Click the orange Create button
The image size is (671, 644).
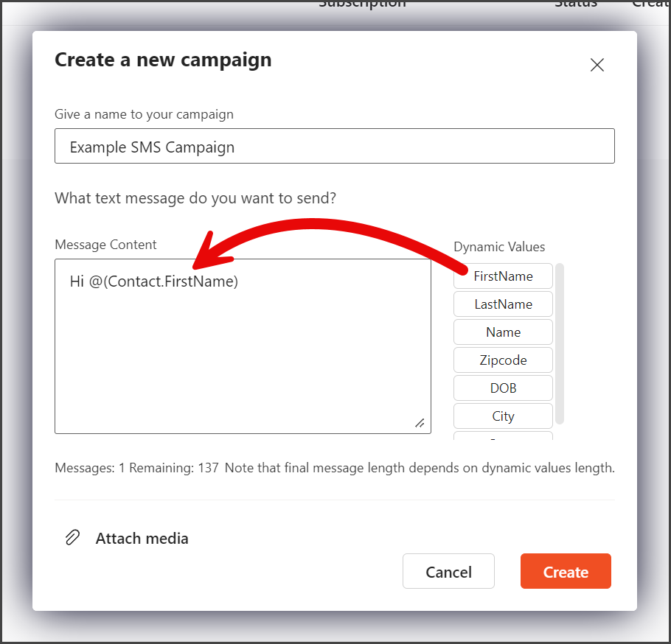point(566,571)
